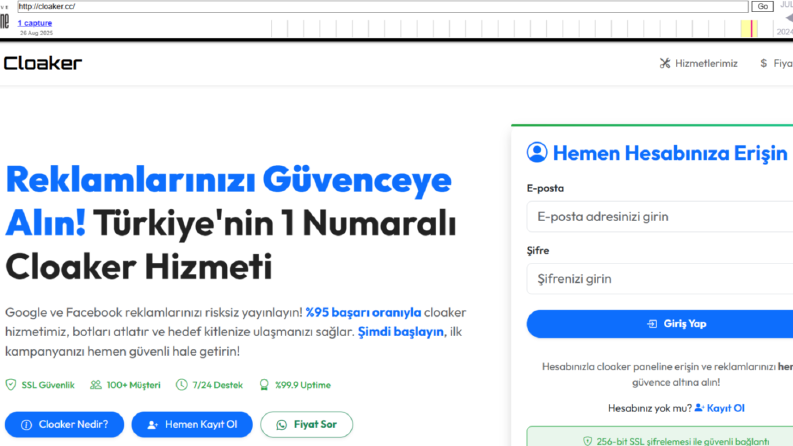
Task: Click the user avatar icon next to Hemen Hesabınıza Erişin
Action: 537,152
